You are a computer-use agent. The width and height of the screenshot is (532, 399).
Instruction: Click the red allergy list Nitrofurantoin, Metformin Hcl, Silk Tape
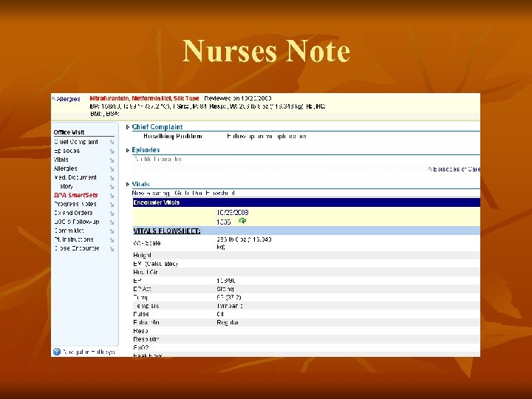[144, 98]
